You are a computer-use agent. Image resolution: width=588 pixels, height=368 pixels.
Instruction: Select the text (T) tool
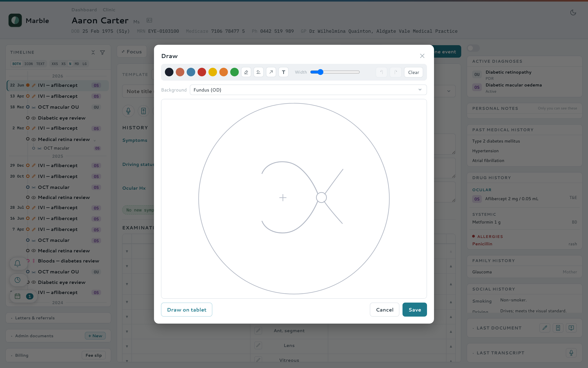(x=283, y=72)
